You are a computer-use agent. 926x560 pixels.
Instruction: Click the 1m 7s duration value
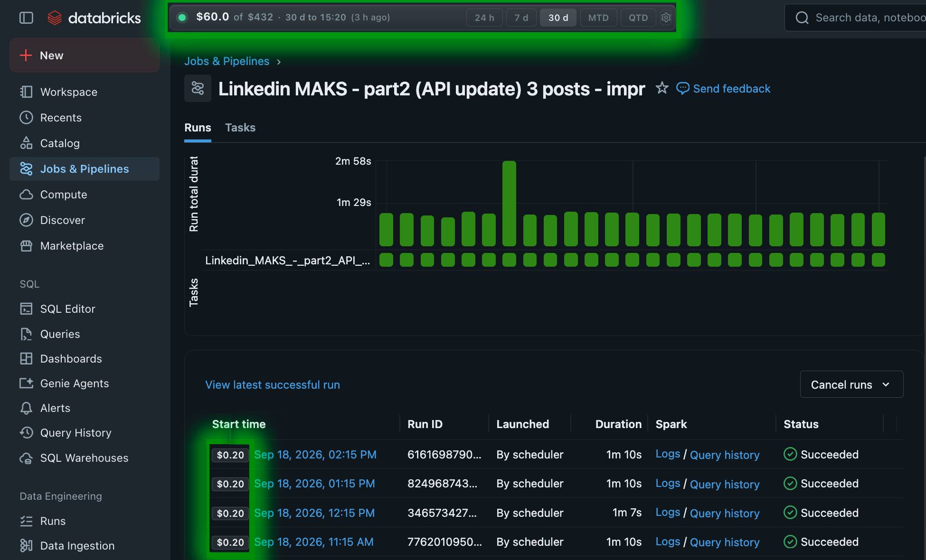click(627, 513)
